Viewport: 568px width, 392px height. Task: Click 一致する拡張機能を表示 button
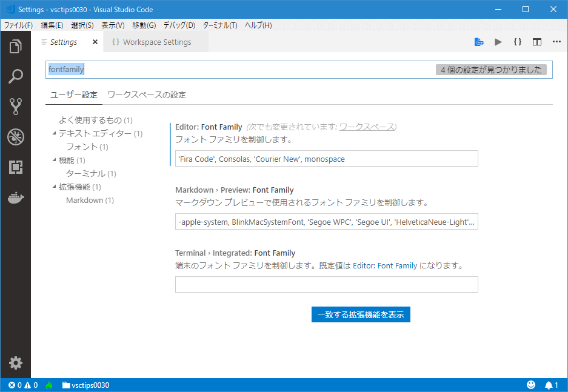(361, 314)
